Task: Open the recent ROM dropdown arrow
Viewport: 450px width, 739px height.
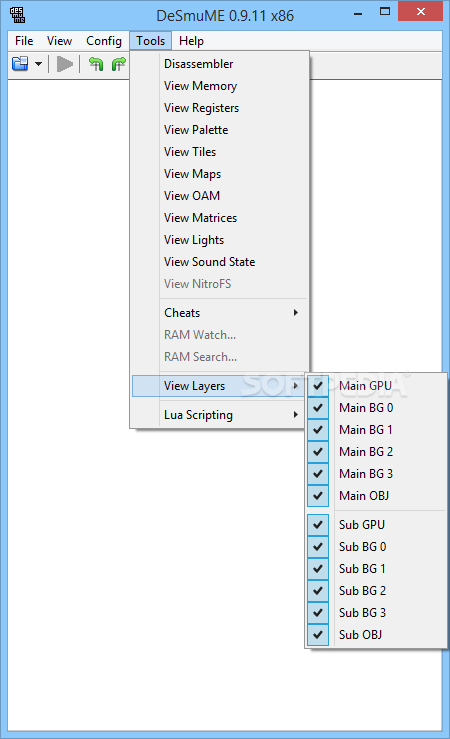Action: coord(39,64)
